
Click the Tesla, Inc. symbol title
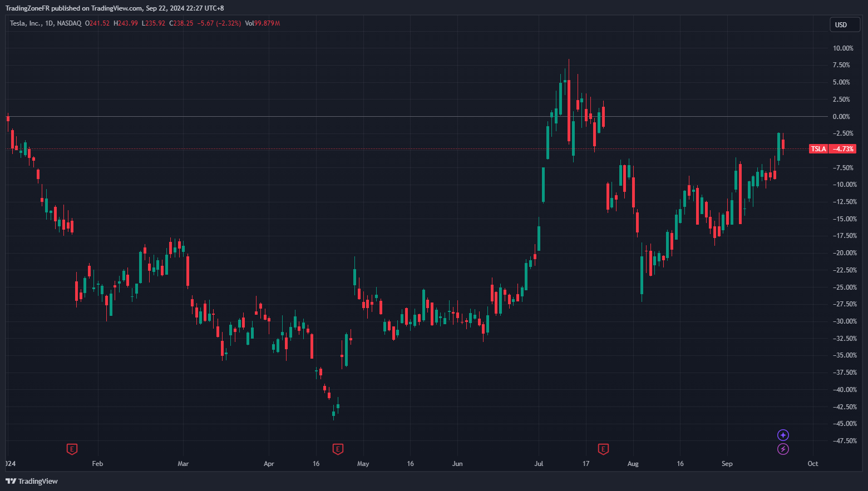[25, 23]
